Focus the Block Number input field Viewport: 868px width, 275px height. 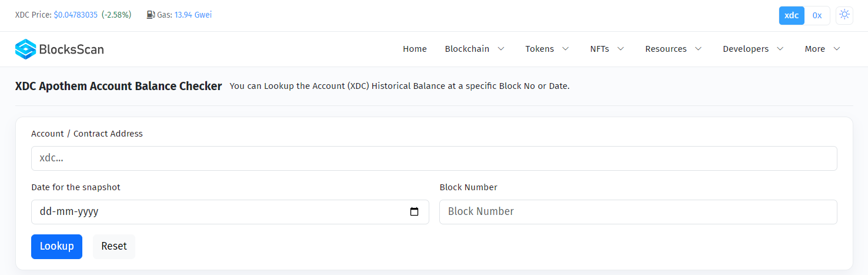click(638, 212)
